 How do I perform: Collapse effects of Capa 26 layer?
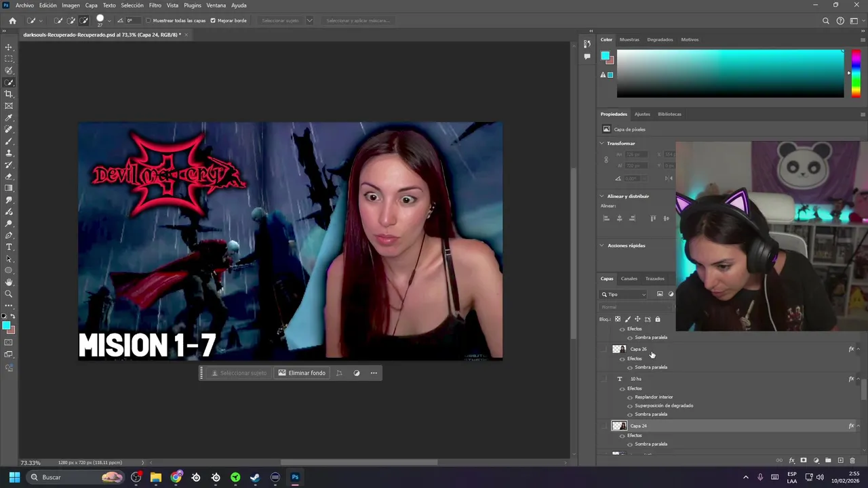859,349
